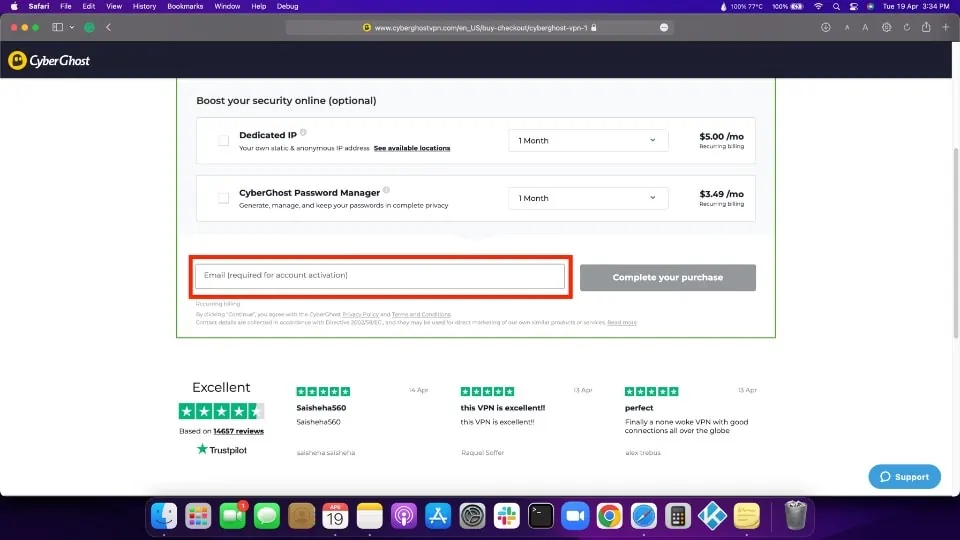Open the Support chat button
Viewport: 960px width, 540px height.
[904, 476]
